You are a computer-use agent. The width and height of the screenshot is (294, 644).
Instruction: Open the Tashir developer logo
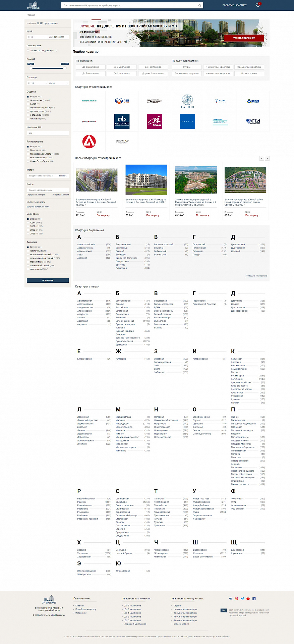pos(187,101)
